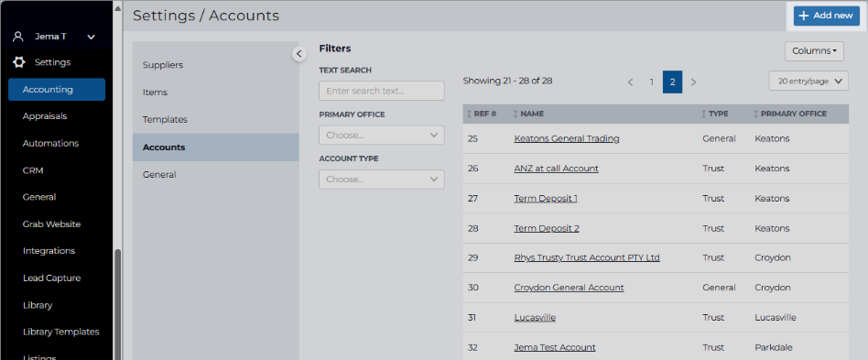Click ref number 25 cell

472,138
